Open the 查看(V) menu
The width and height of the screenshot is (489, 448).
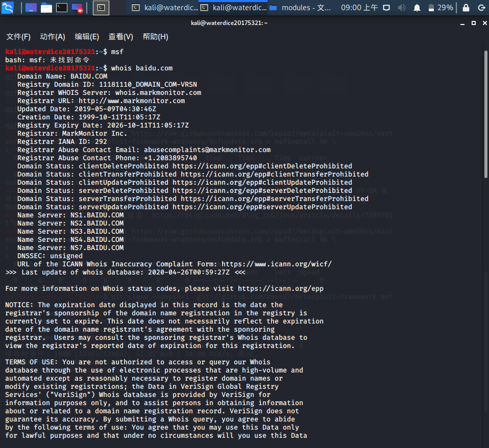(120, 37)
